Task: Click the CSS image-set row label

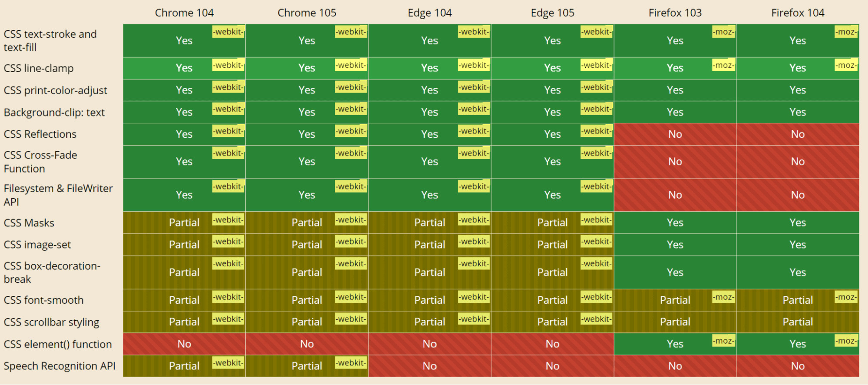Action: click(x=37, y=245)
